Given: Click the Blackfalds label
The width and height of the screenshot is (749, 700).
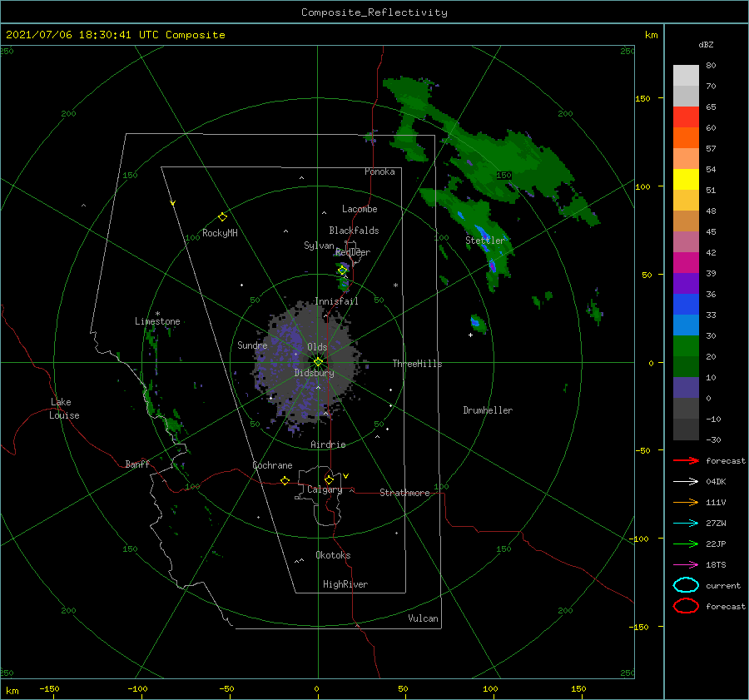Looking at the screenshot, I should [354, 231].
